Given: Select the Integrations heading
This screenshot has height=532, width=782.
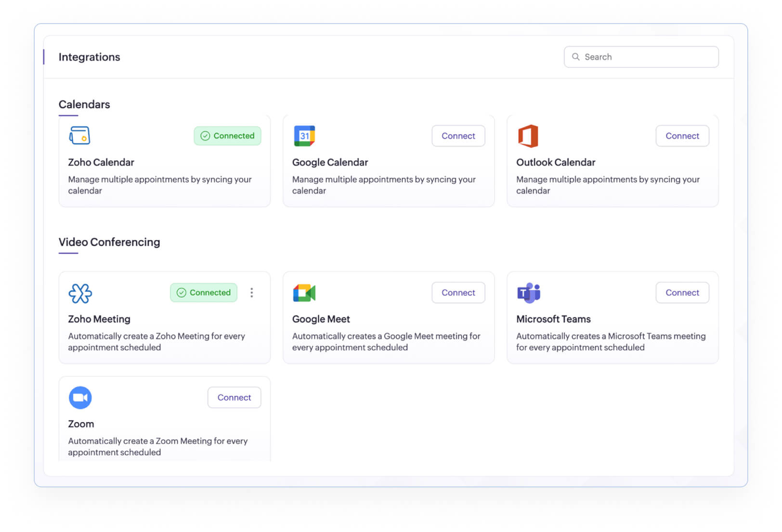Looking at the screenshot, I should tap(89, 57).
